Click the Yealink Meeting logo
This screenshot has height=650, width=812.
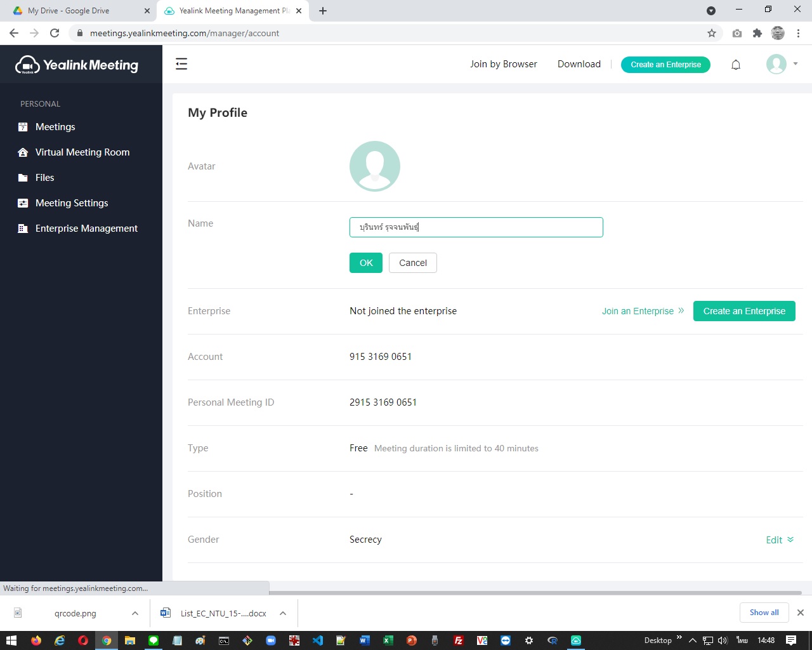pyautogui.click(x=77, y=65)
